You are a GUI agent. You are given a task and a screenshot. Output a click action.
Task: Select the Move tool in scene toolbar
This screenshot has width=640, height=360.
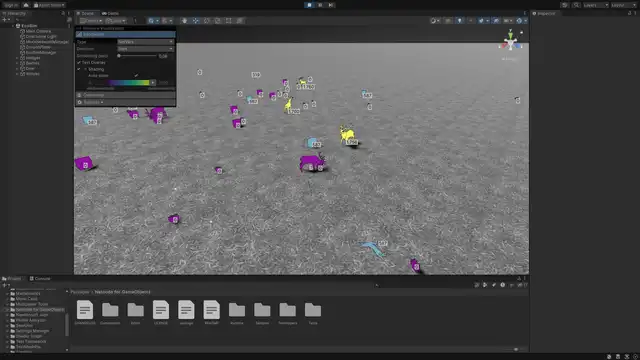tap(196, 21)
